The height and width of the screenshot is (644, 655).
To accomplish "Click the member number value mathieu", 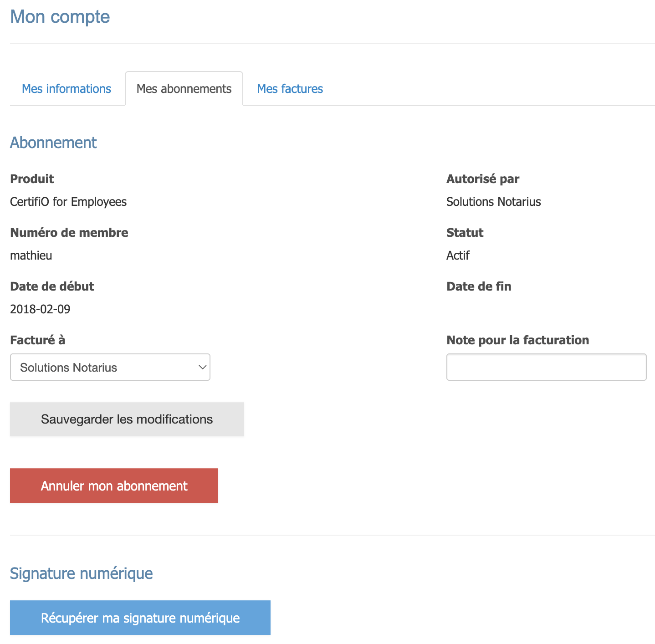I will (x=31, y=256).
